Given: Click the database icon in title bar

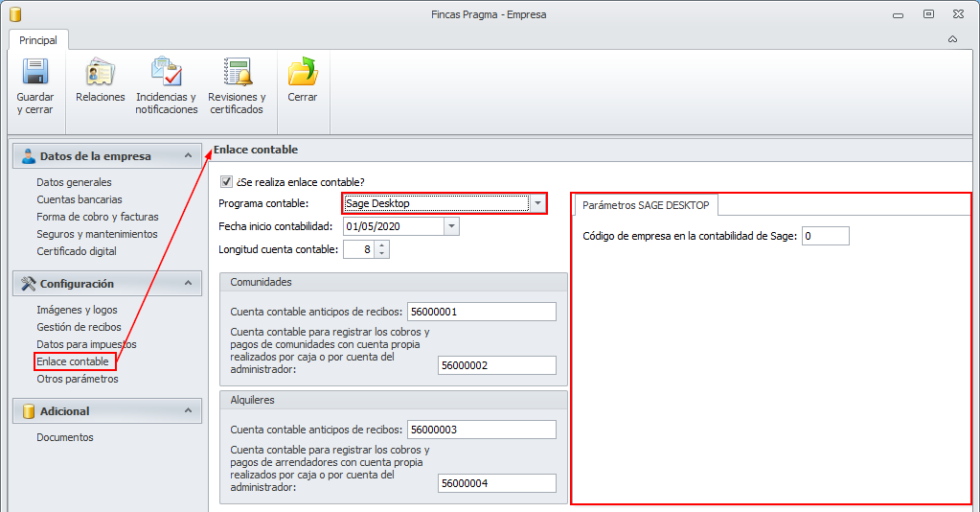Looking at the screenshot, I should 15,13.
